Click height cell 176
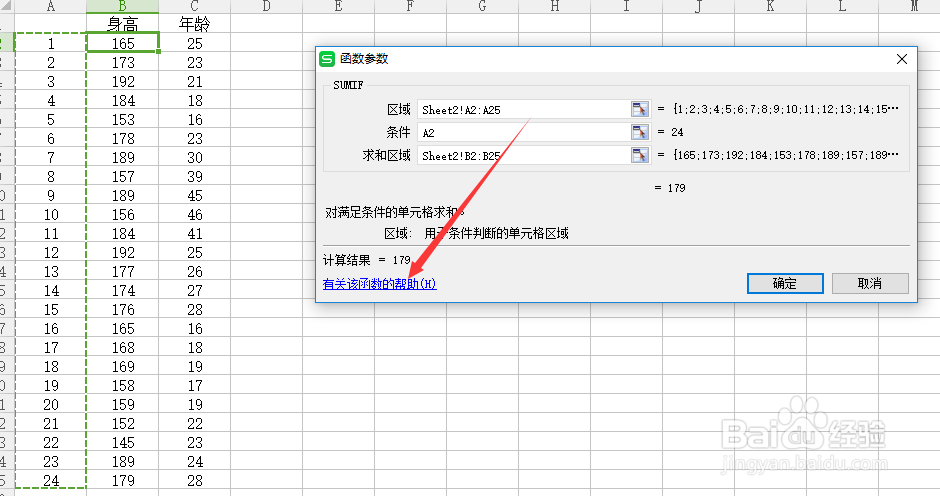The image size is (940, 496). [122, 309]
